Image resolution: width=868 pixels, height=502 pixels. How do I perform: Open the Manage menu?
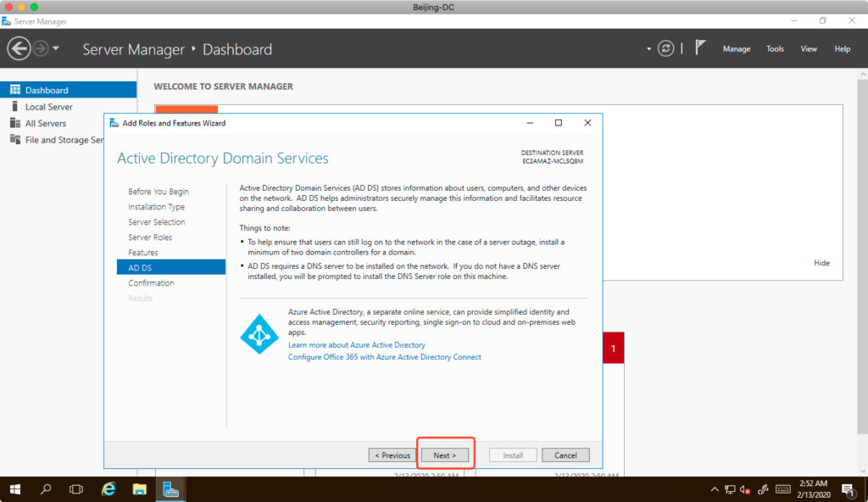(736, 49)
